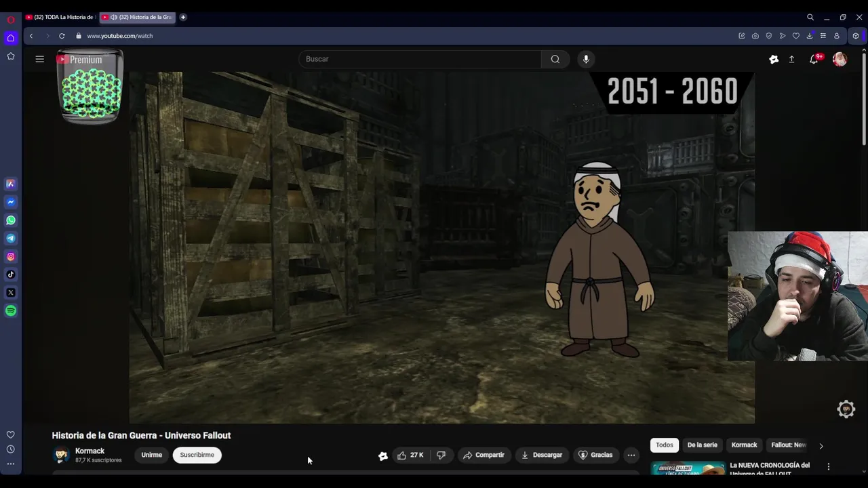Open the Opera account profile icon
868x488 pixels.
(x=837, y=36)
